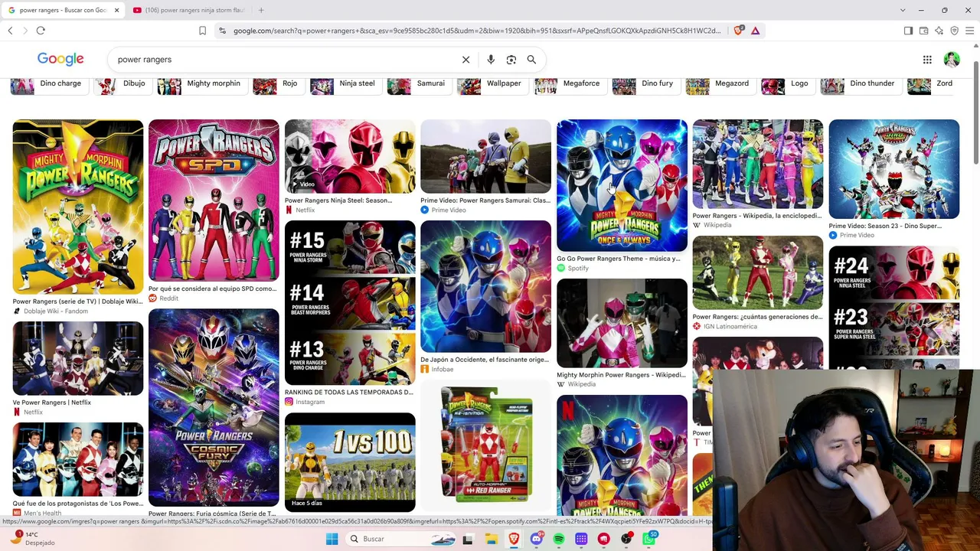Open Discord from the taskbar
Image resolution: width=980 pixels, height=551 pixels.
point(536,539)
